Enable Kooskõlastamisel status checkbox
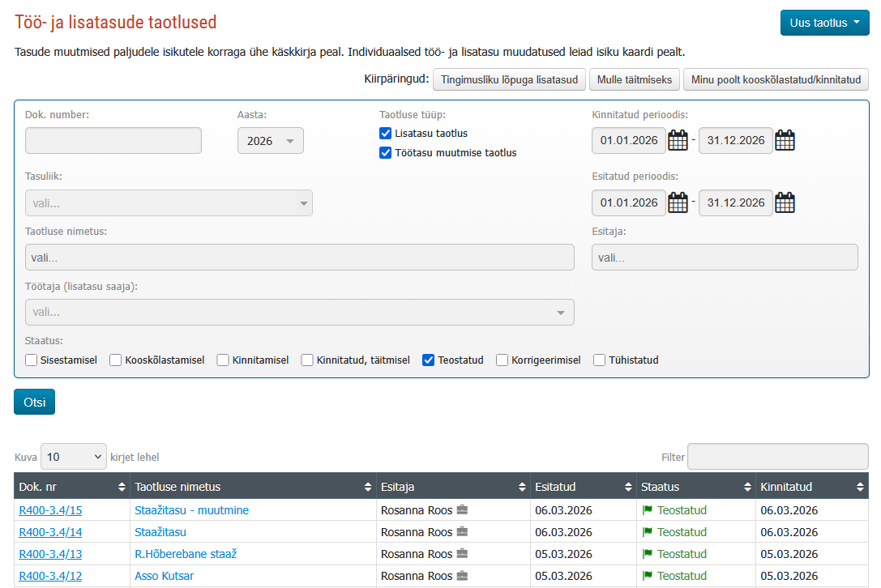 (115, 360)
